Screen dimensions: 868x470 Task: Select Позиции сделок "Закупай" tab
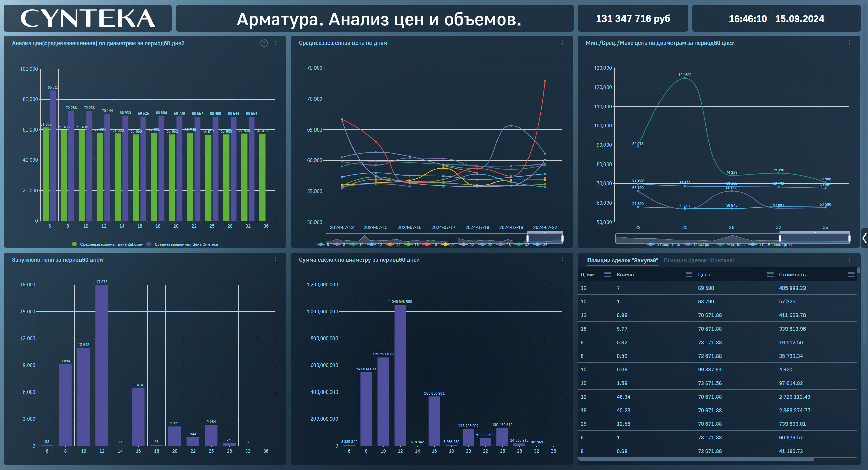click(622, 260)
